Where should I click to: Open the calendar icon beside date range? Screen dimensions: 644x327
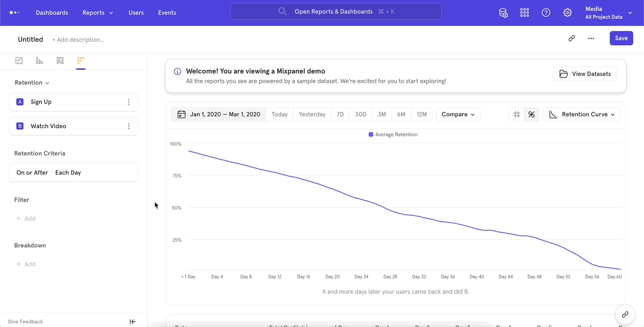click(x=181, y=114)
